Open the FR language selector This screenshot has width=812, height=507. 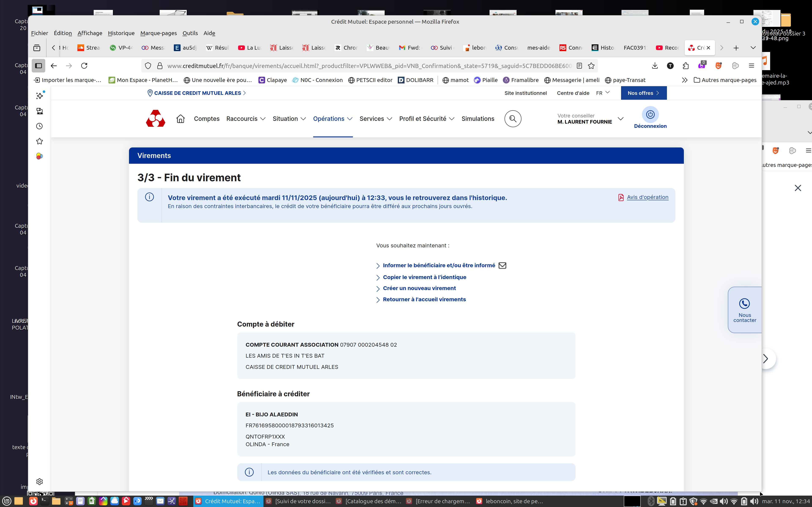click(x=603, y=93)
